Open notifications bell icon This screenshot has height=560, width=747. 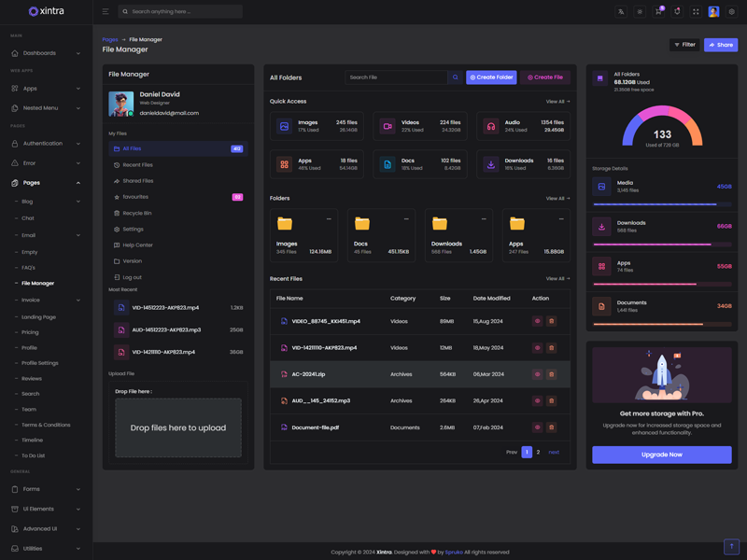[x=677, y=12]
